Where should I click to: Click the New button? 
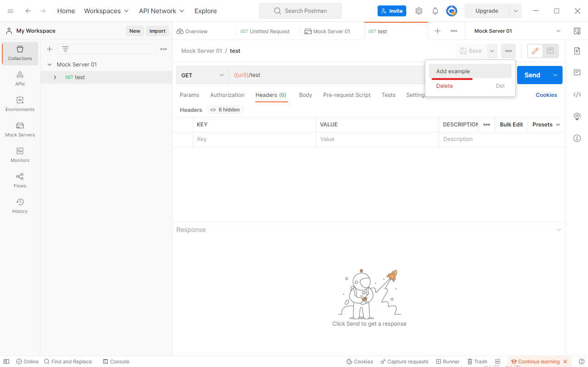(135, 31)
